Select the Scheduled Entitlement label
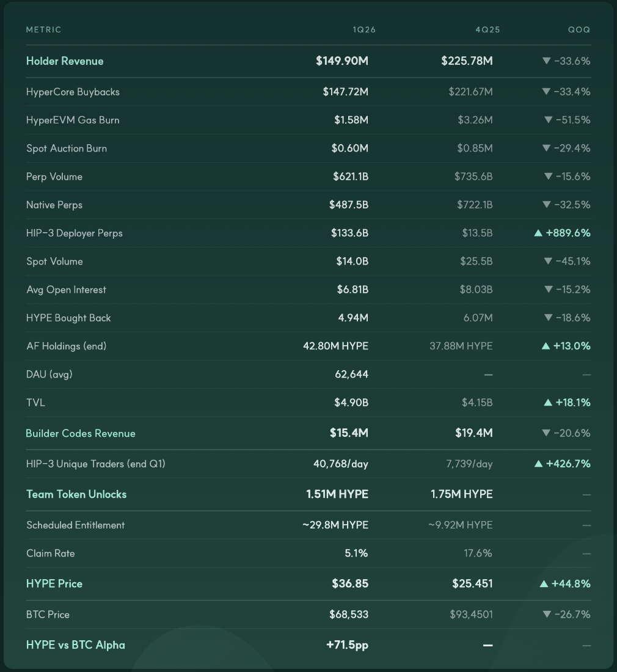Viewport: 617px width, 672px height. 75,525
